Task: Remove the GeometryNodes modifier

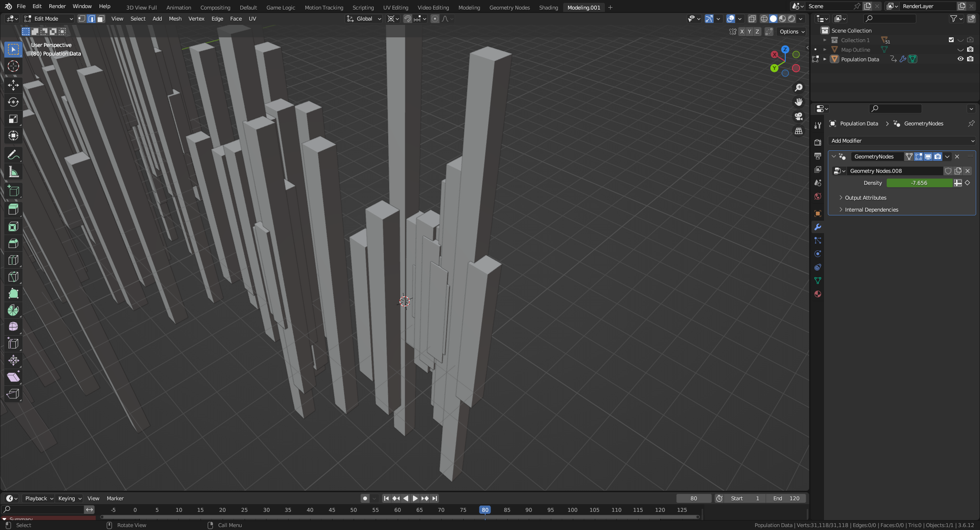Action: [x=957, y=157]
